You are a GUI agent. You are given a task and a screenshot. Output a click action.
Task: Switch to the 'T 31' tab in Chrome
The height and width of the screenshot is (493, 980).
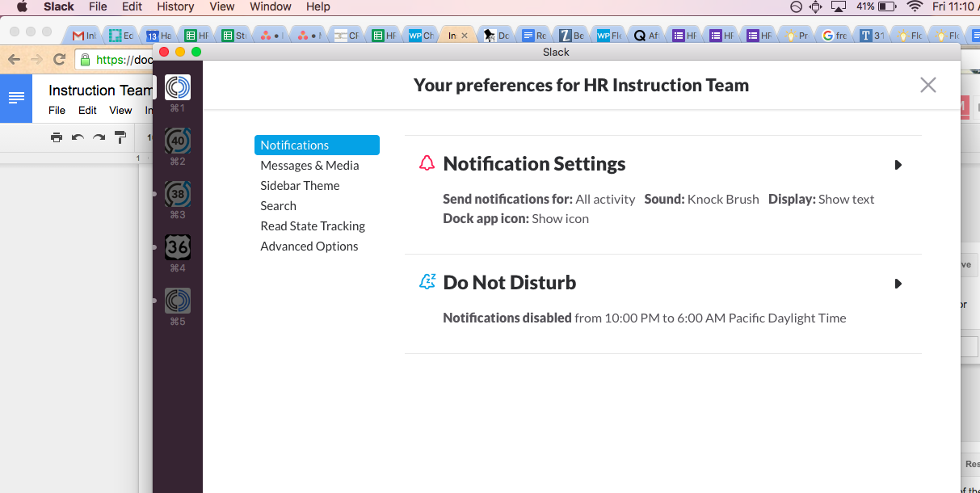(x=872, y=36)
